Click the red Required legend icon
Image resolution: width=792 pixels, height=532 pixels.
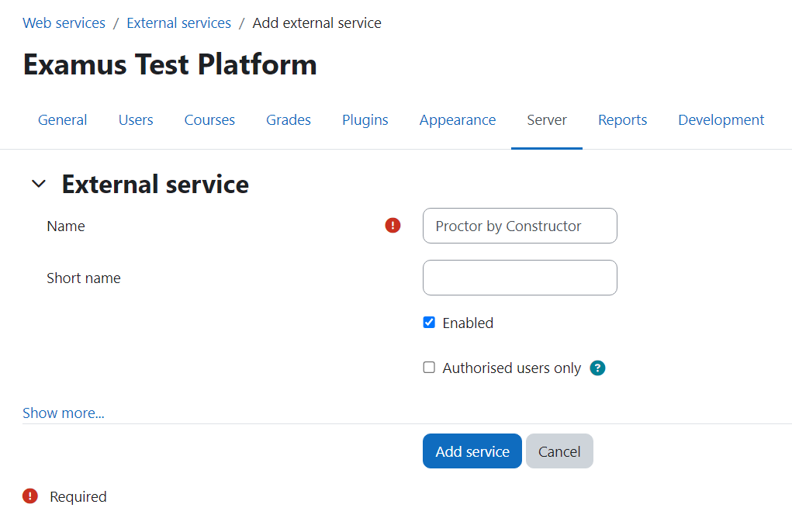click(x=30, y=496)
